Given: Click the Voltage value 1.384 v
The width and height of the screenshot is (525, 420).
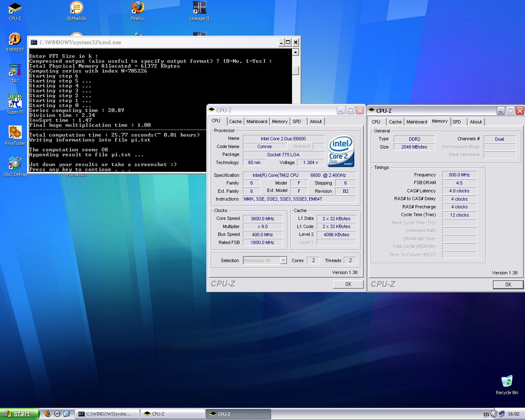Looking at the screenshot, I should point(310,162).
